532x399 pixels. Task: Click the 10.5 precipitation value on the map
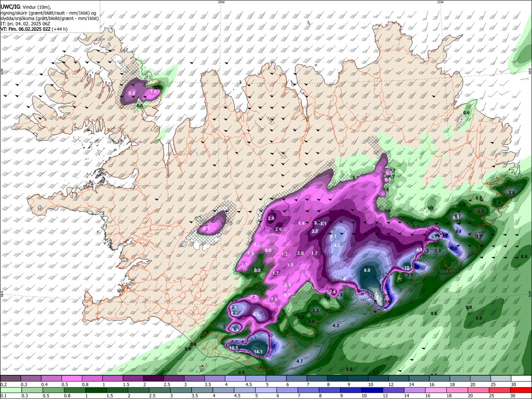[x=234, y=348]
